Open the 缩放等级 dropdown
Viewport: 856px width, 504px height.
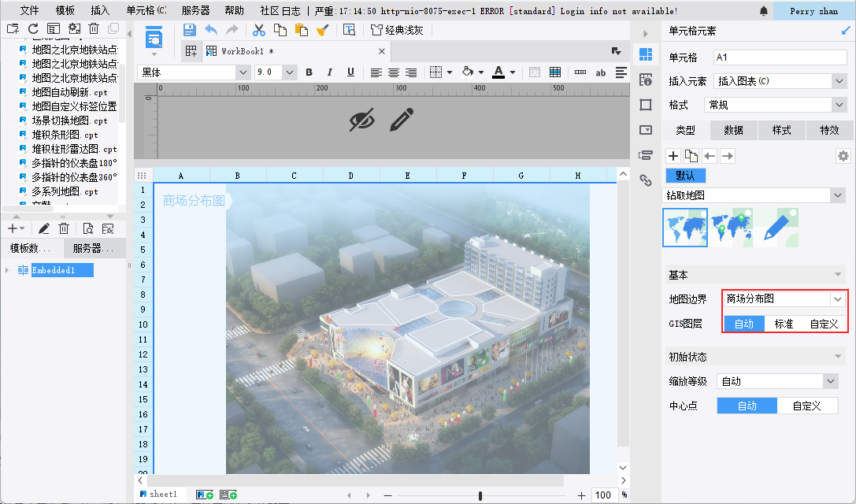pos(830,381)
